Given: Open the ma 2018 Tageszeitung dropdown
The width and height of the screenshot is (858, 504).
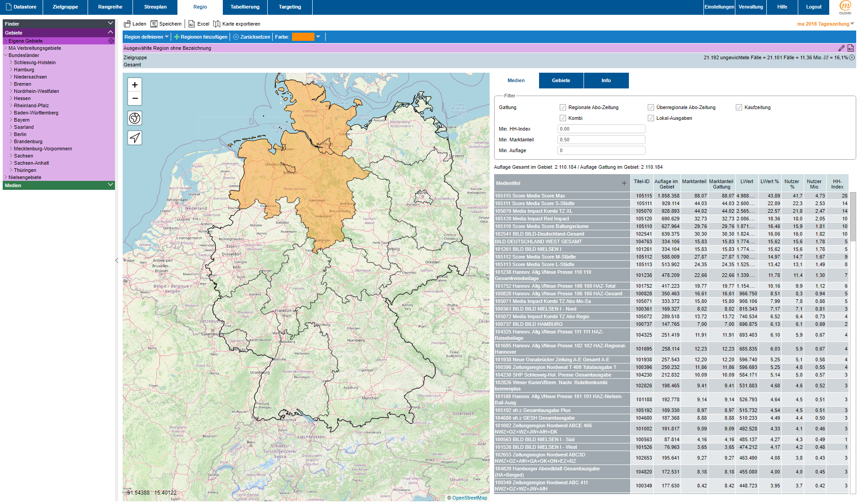Looking at the screenshot, I should (x=825, y=24).
